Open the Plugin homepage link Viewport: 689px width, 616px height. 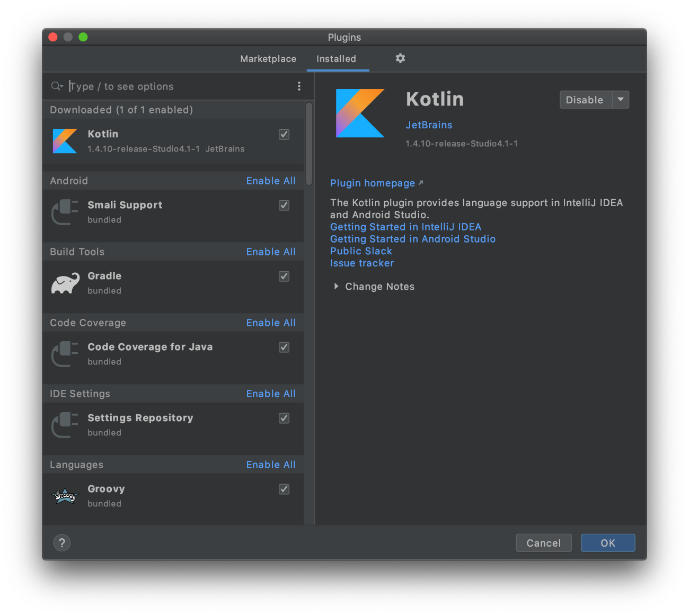point(373,183)
